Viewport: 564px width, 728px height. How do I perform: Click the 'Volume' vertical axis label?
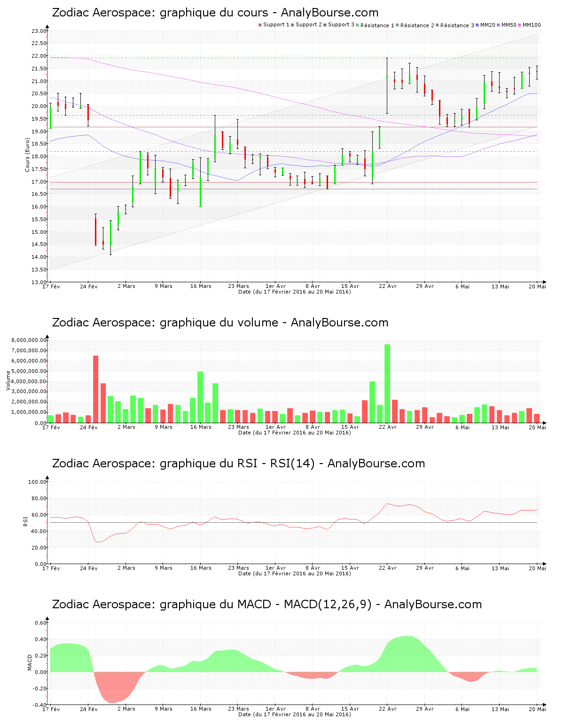[8, 380]
